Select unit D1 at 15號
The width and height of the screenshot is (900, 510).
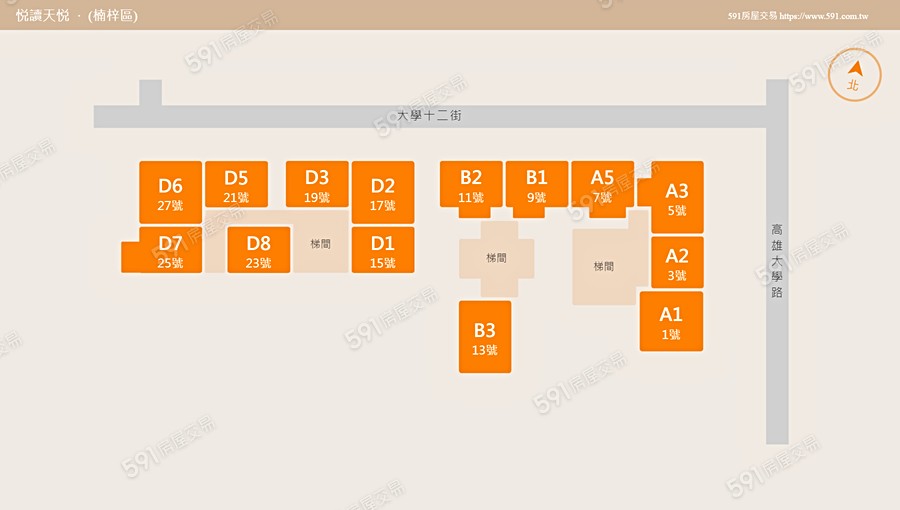[x=382, y=251]
